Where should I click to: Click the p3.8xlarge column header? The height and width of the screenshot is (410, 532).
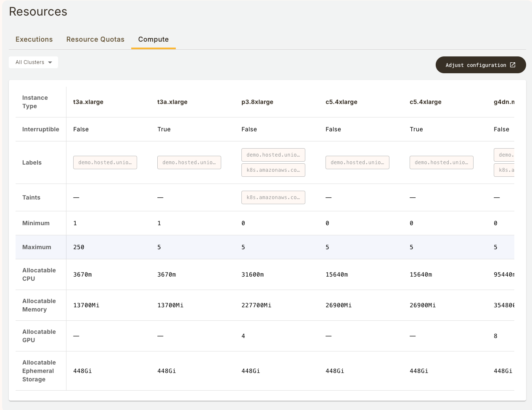click(x=257, y=102)
